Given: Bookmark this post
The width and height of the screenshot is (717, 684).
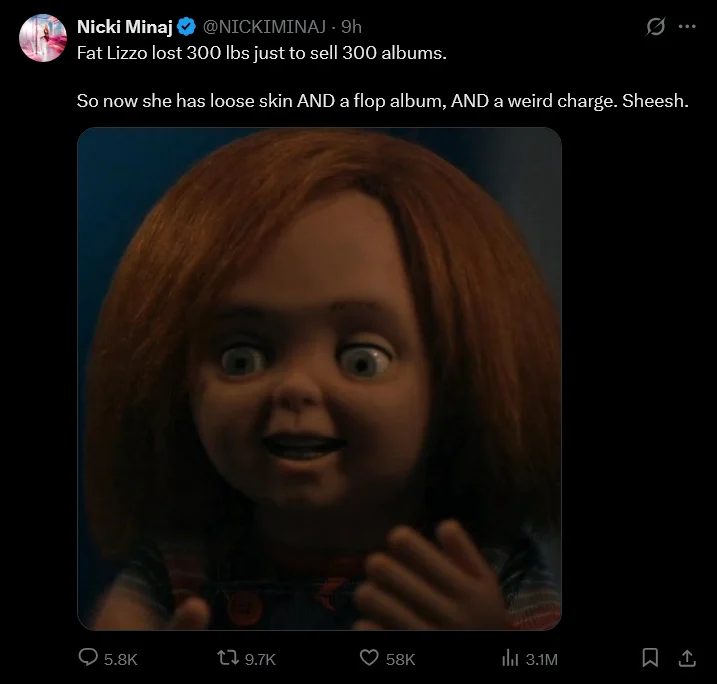Looking at the screenshot, I should click(x=650, y=658).
